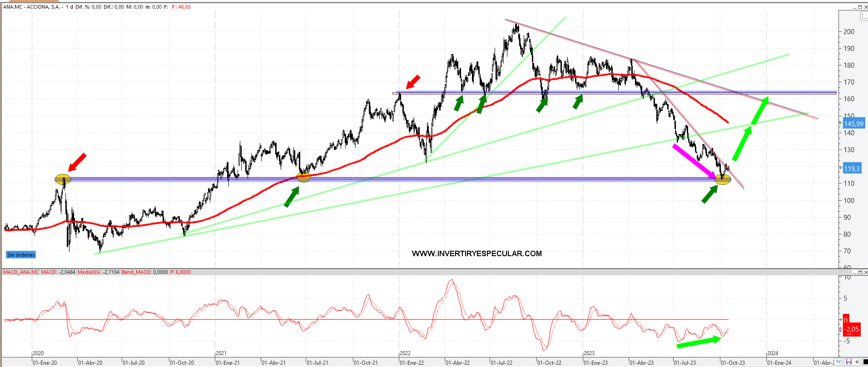Click the 01-Oct-23 date on time axis
This screenshot has width=868, height=367.
(x=733, y=362)
